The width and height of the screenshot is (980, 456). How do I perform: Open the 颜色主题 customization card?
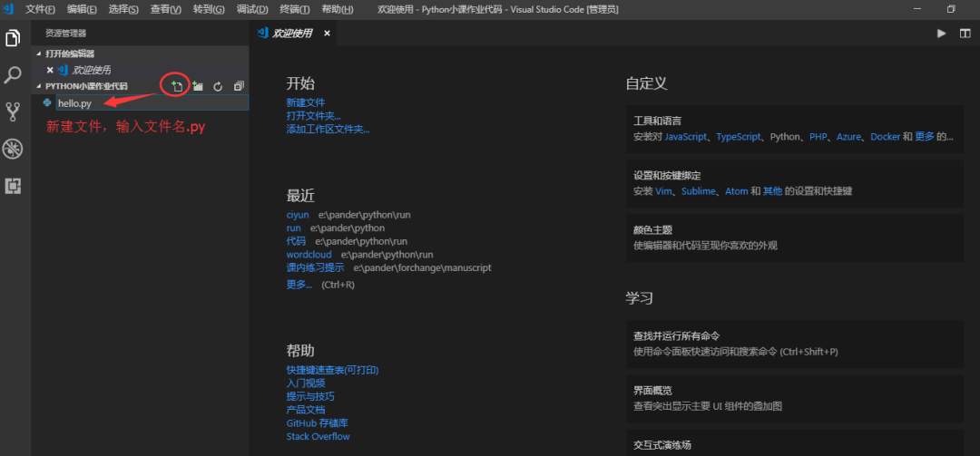795,238
